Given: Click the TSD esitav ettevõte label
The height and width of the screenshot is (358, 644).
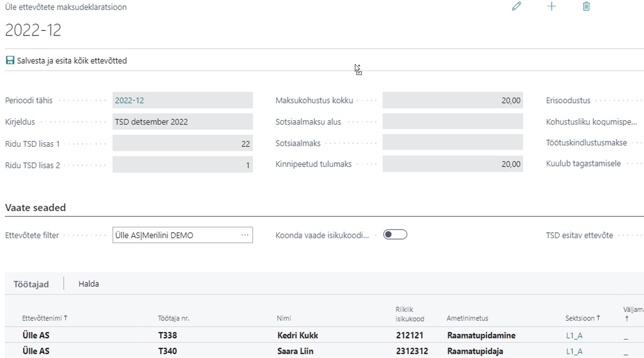Looking at the screenshot, I should pos(580,235).
